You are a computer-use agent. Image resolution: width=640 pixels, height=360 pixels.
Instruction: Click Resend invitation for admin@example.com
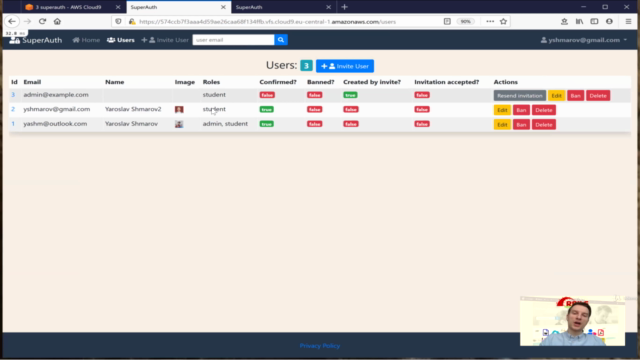point(520,96)
